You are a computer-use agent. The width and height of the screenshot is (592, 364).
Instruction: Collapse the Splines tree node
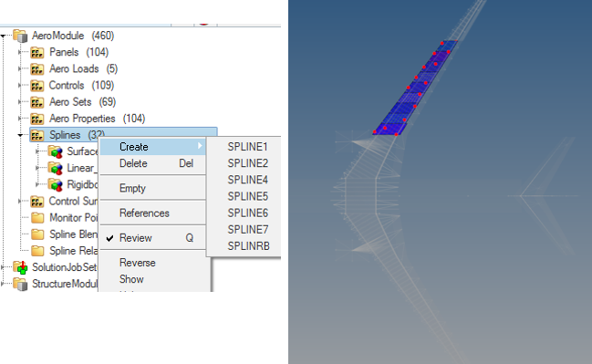click(x=21, y=135)
